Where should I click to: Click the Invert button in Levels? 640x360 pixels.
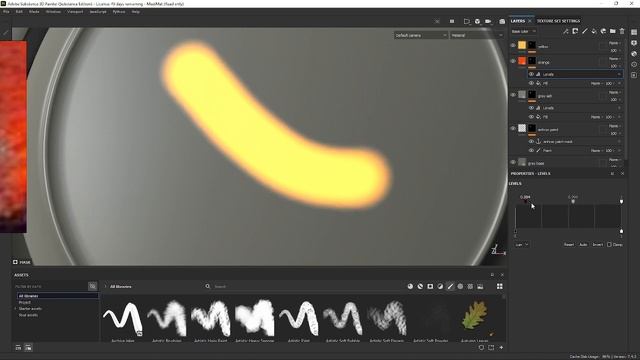(598, 244)
